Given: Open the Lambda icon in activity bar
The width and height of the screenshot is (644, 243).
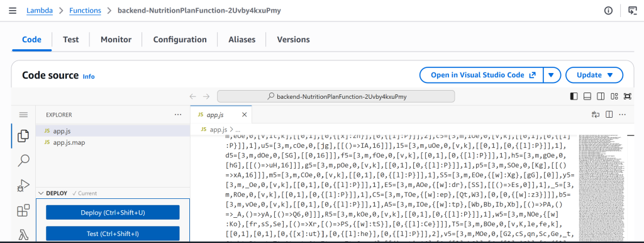Looking at the screenshot, I should coord(23,235).
